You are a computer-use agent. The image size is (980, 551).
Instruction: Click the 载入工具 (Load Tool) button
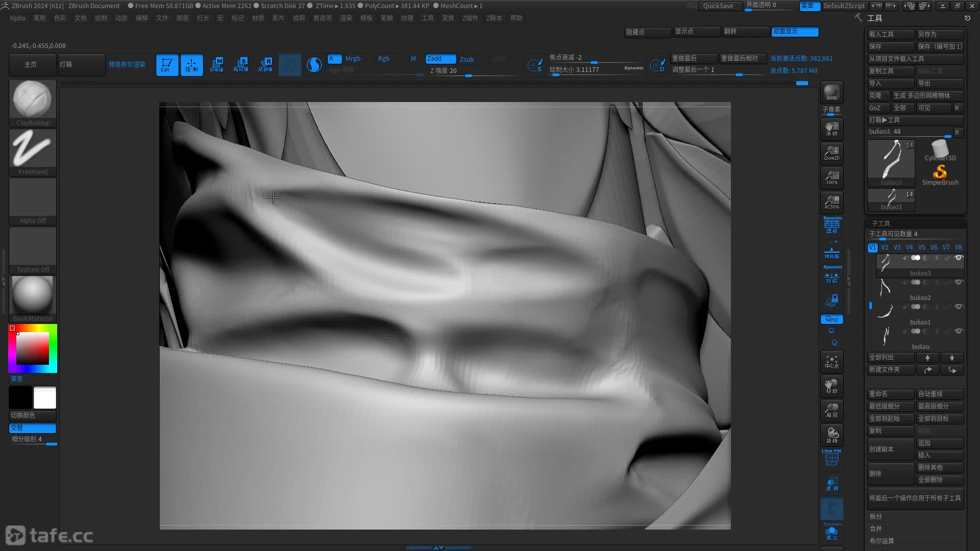[891, 34]
